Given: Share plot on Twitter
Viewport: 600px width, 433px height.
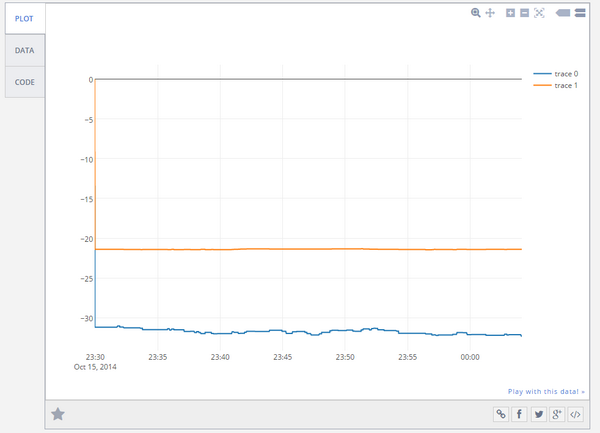Looking at the screenshot, I should [x=538, y=414].
